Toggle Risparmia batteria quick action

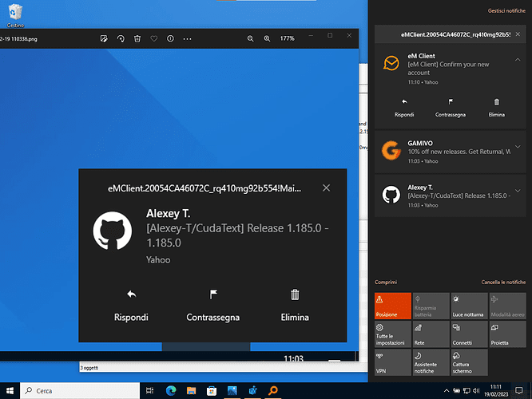pyautogui.click(x=431, y=306)
